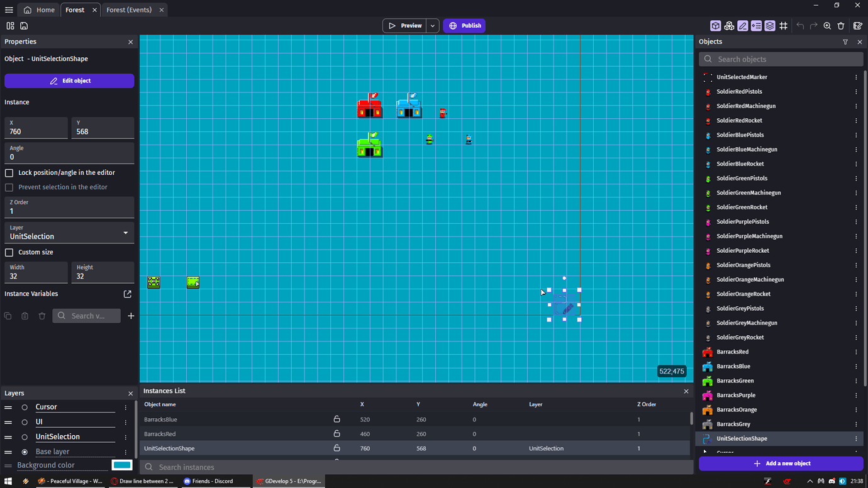Screen dimensions: 868x488
Task: Open the BarracksRed three-dot menu
Action: click(x=856, y=352)
